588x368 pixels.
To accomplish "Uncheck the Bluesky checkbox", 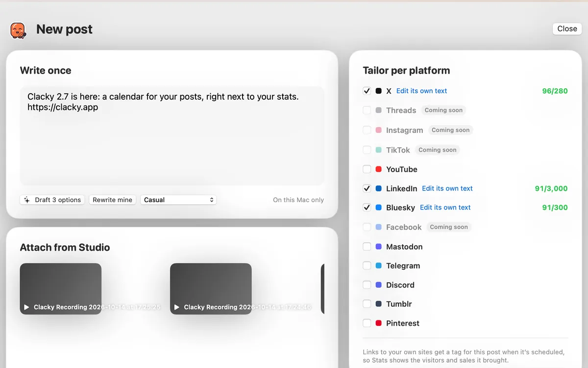I will (x=367, y=208).
